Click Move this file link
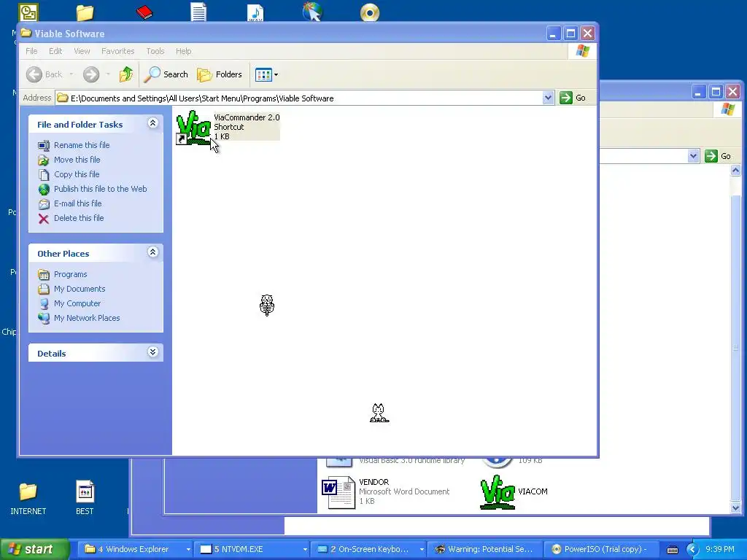The width and height of the screenshot is (747, 560). pos(77,160)
